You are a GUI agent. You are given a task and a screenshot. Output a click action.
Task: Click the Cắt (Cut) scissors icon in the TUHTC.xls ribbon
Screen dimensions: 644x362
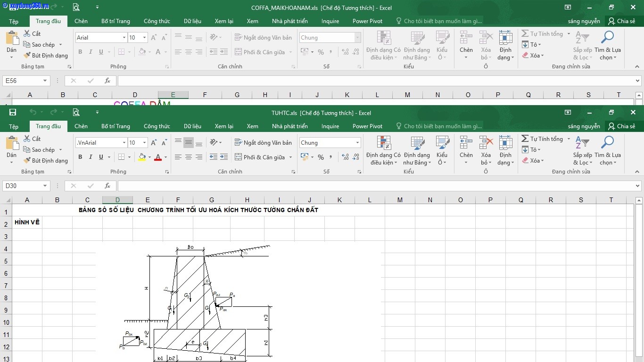(27, 139)
